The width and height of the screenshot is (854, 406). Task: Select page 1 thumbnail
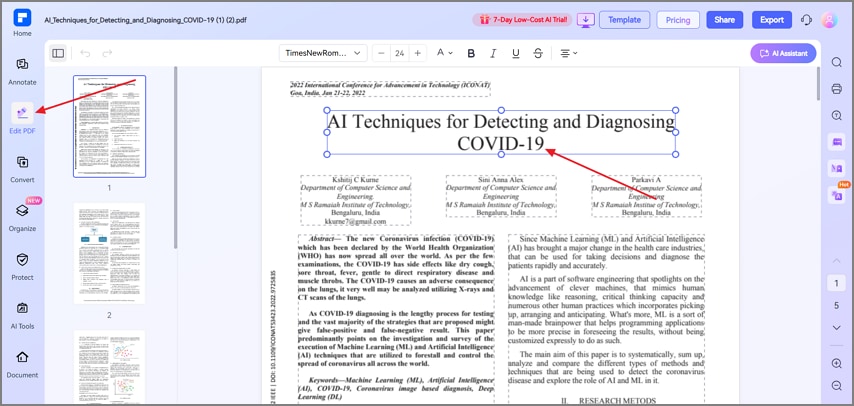pos(109,126)
